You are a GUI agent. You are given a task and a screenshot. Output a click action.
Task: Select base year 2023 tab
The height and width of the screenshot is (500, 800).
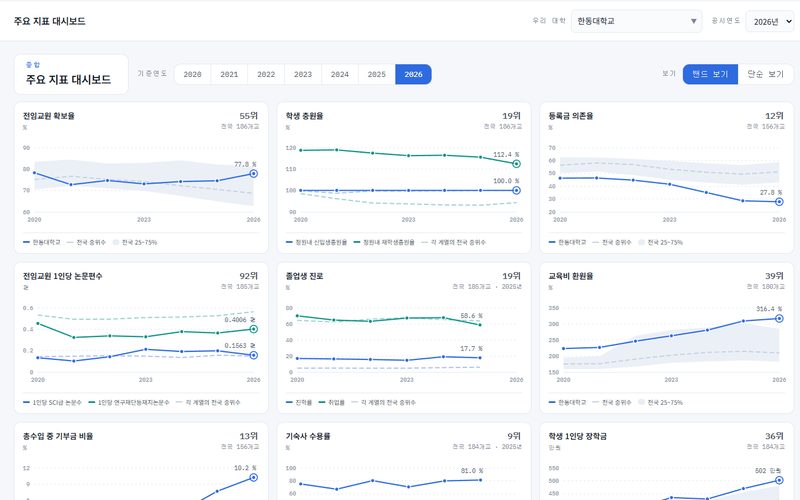pos(303,74)
